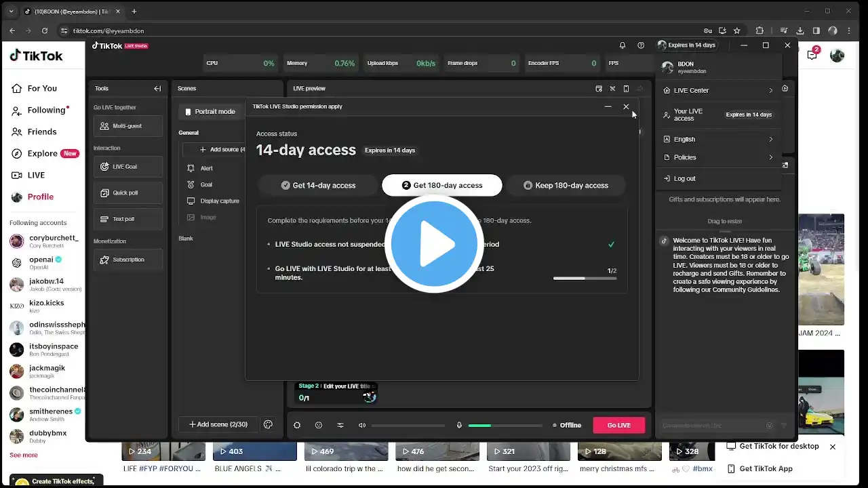Switch to Keep 180-day access tab

click(566, 185)
